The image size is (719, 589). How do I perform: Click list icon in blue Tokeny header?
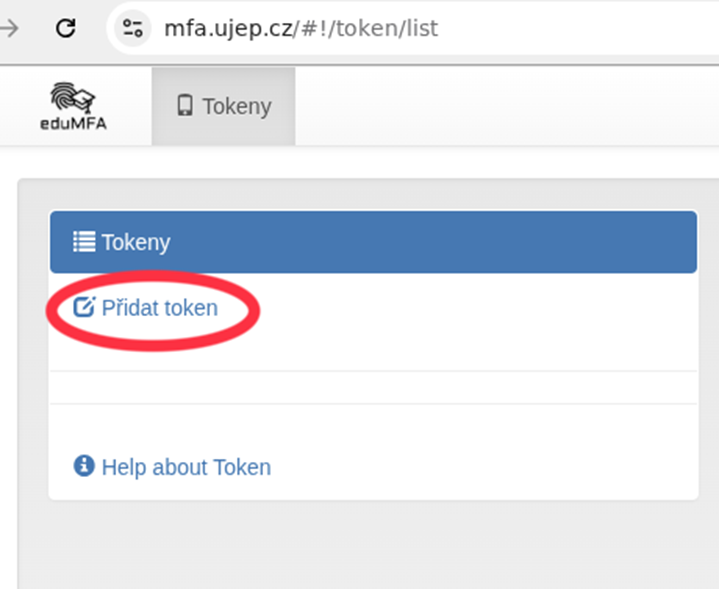84,242
